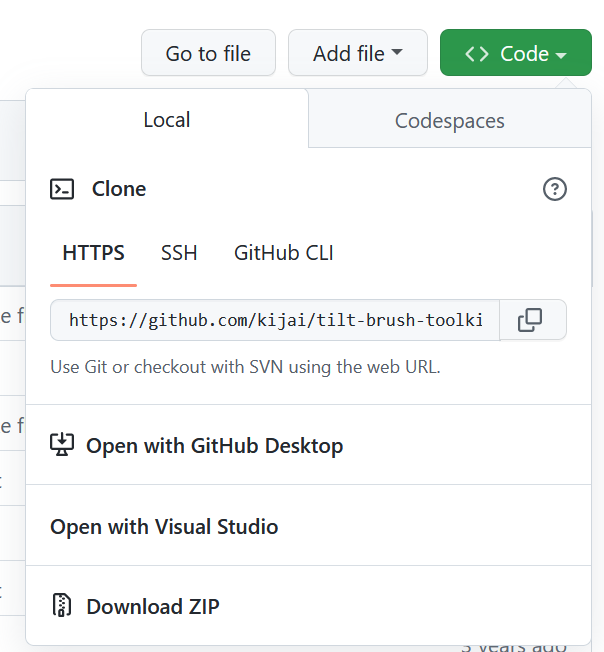Select the Local tab

point(167,120)
